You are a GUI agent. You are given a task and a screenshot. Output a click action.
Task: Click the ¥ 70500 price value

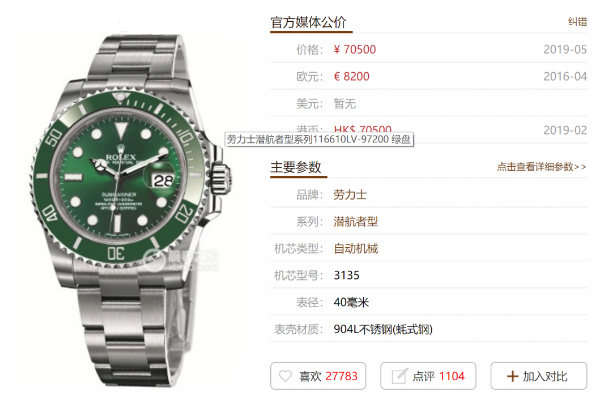[x=355, y=50]
